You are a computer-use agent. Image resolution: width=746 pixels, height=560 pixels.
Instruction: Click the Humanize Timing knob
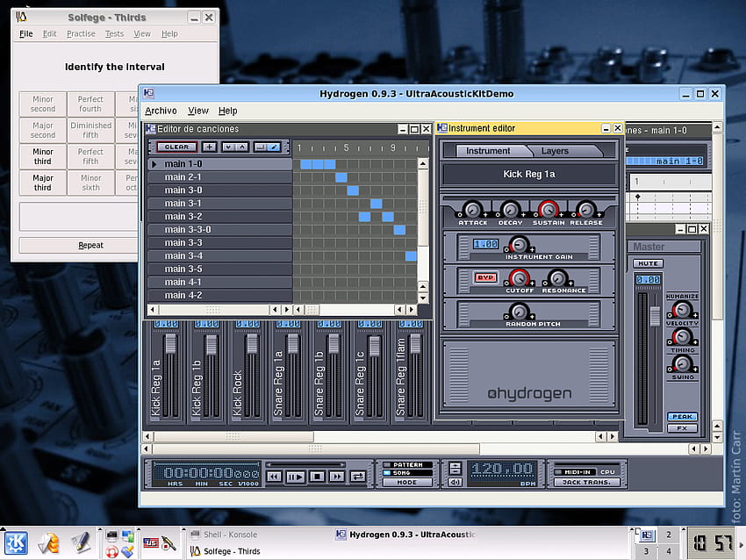(682, 337)
